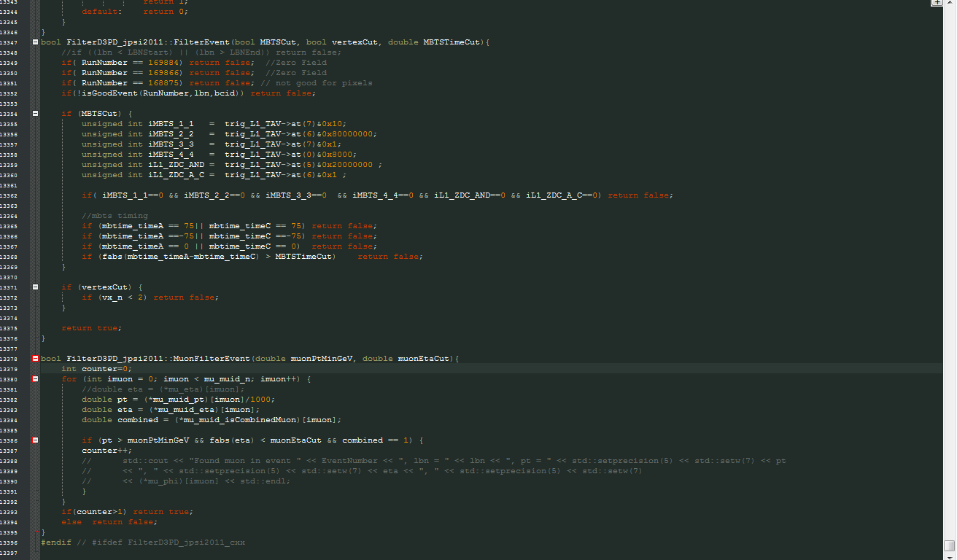
Task: Place cursor on the return true; statement
Action: tap(91, 328)
